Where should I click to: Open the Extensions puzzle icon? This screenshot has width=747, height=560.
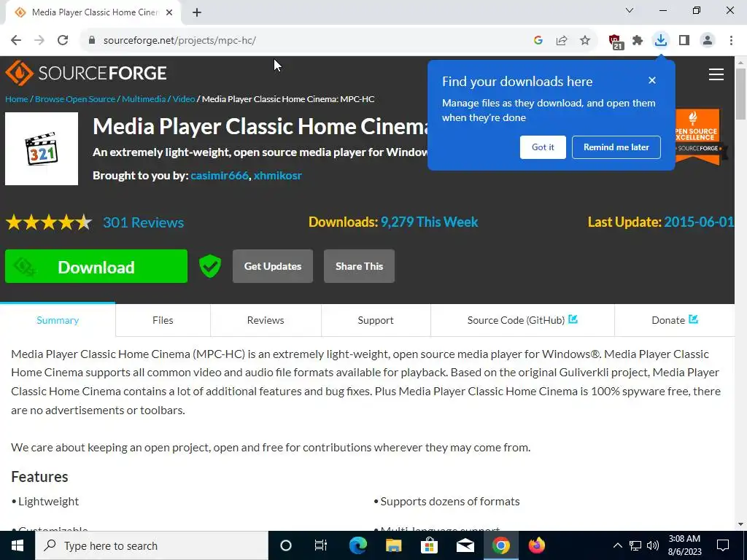pyautogui.click(x=638, y=41)
